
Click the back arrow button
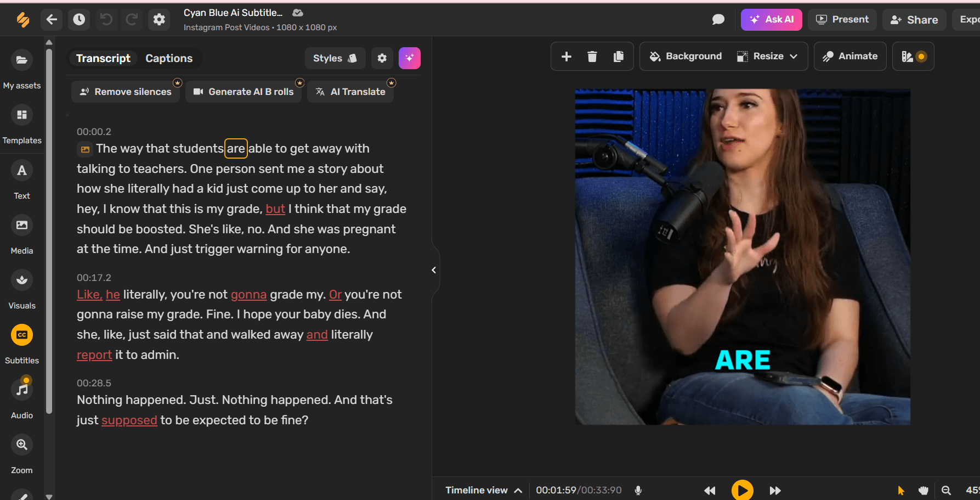pos(52,20)
